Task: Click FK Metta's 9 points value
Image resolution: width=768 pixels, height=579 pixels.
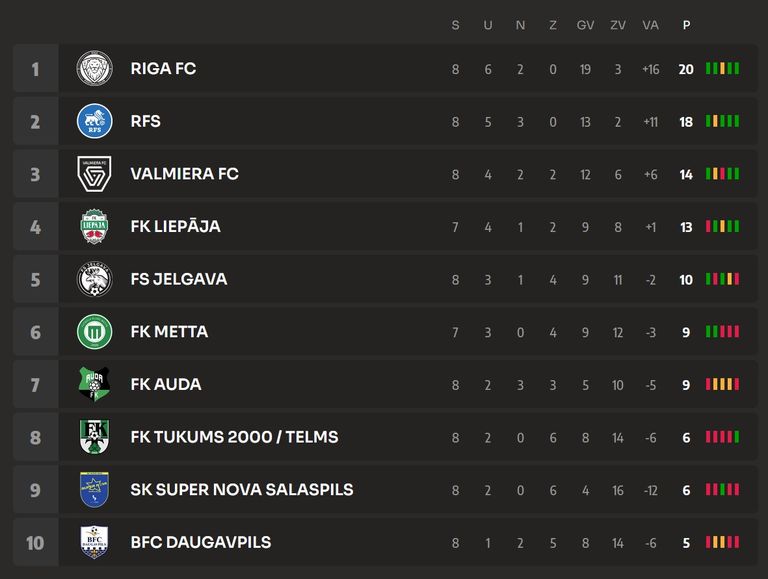Action: click(x=686, y=332)
